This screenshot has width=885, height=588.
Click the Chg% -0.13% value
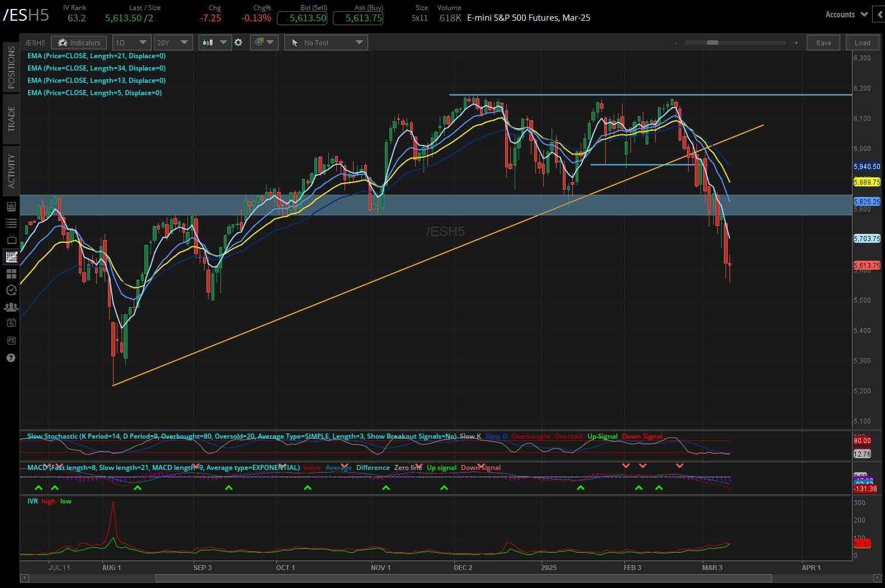(x=256, y=18)
